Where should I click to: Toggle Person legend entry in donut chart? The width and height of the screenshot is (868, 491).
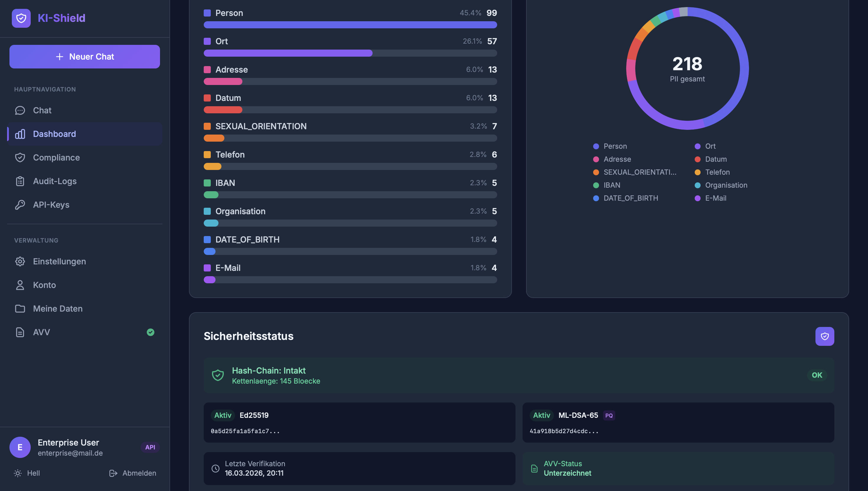[x=610, y=146]
